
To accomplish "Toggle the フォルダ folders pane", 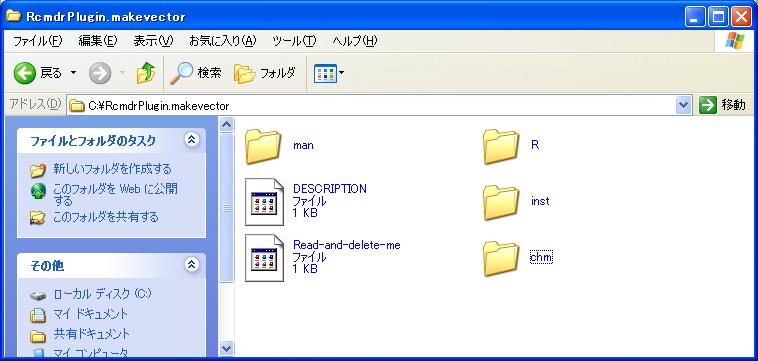I will click(264, 73).
